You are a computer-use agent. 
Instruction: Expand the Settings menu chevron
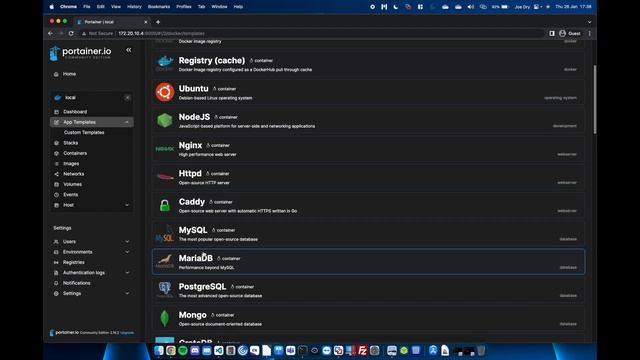tap(127, 293)
